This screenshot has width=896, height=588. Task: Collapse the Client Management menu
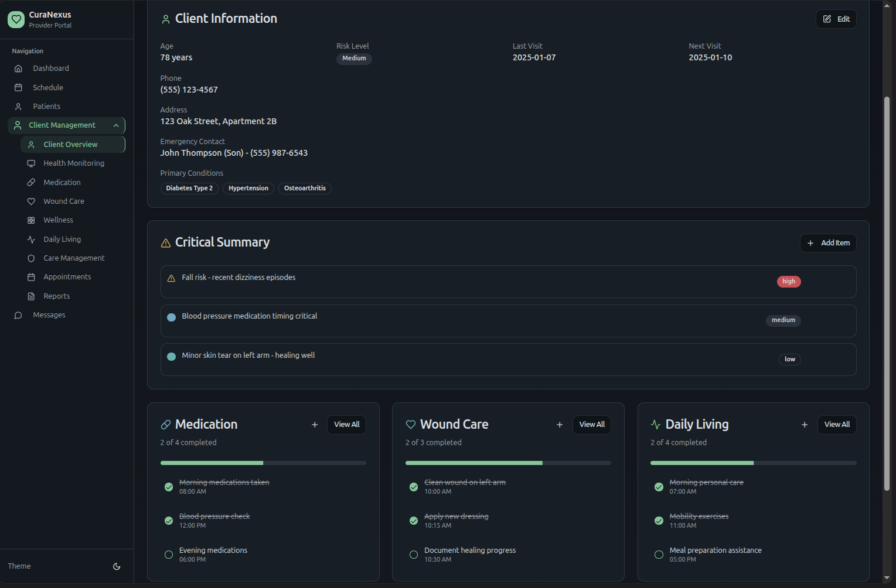[116, 125]
